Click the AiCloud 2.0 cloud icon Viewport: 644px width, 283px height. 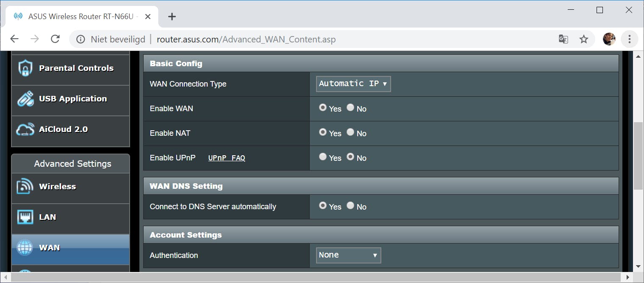(x=25, y=129)
